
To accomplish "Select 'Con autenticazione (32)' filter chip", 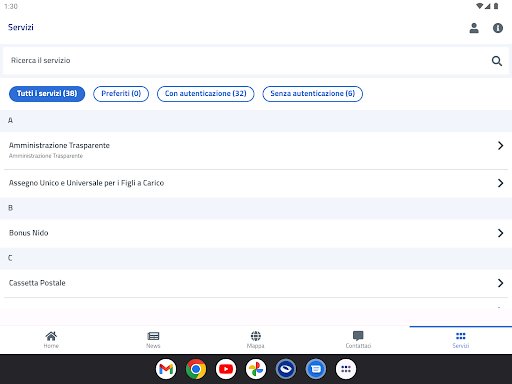I will coord(205,94).
